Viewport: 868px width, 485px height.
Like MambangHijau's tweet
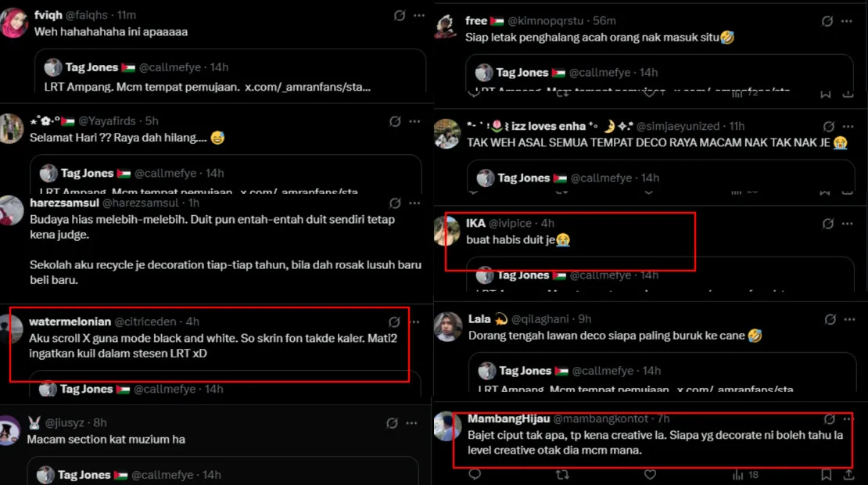coord(651,474)
